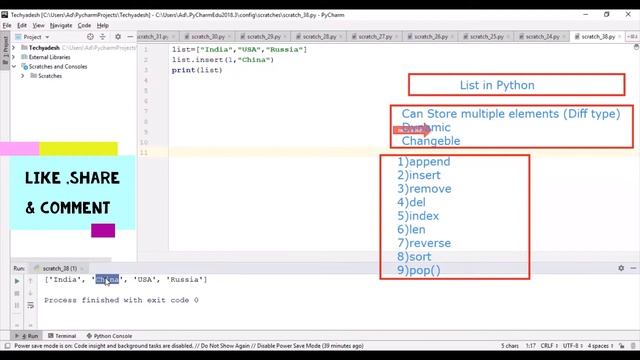Click 'Russia' in the run output
640x360 pixels.
tap(184, 280)
